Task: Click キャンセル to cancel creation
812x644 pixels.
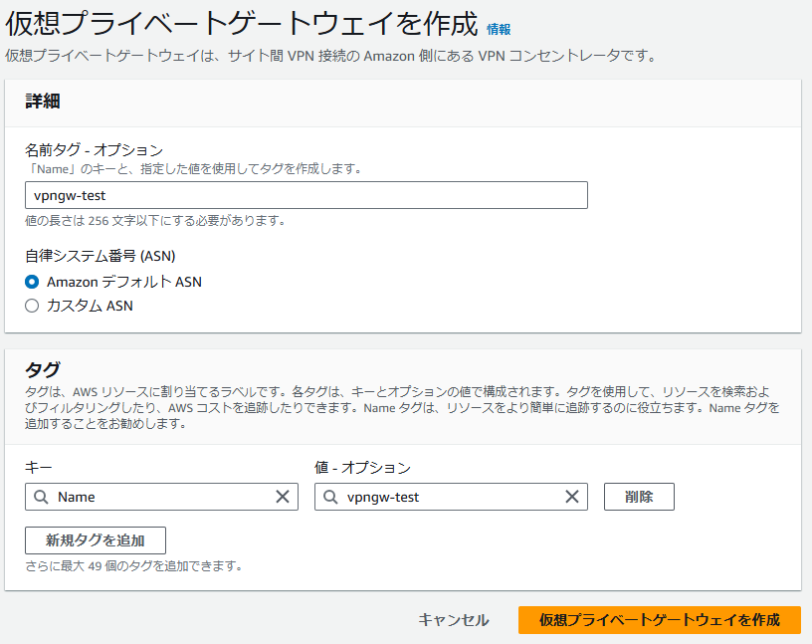Action: [x=454, y=620]
